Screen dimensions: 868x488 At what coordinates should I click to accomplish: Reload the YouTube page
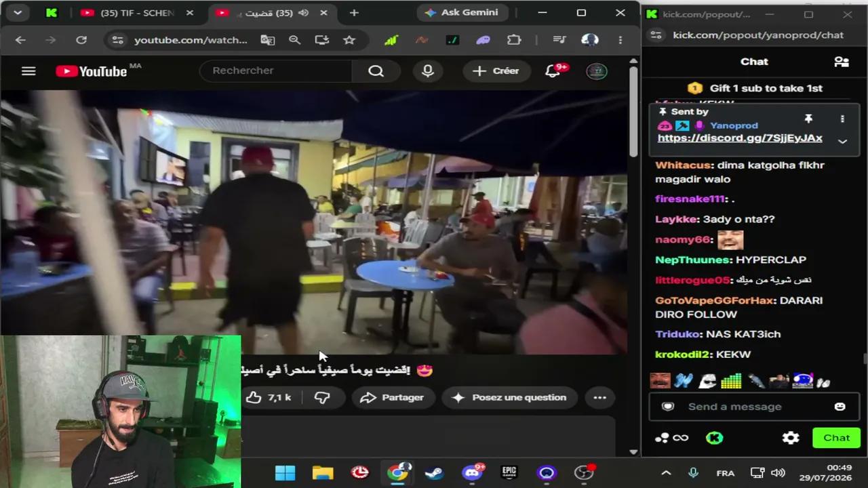coord(81,40)
